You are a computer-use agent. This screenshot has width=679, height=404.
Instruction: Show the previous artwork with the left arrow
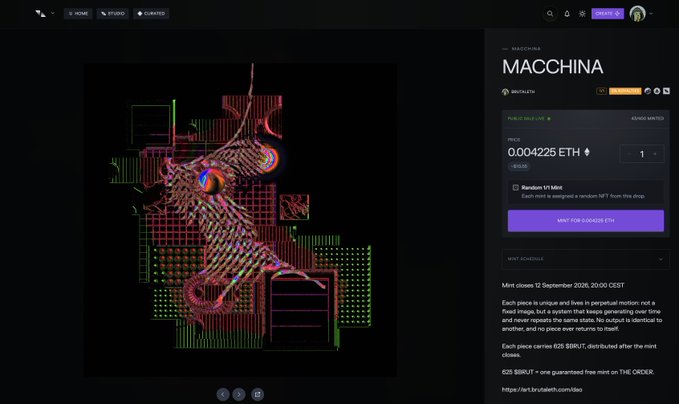click(x=223, y=394)
